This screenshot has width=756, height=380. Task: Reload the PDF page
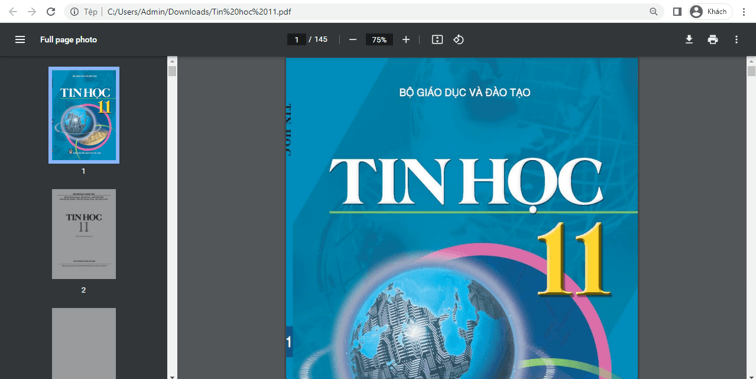51,12
